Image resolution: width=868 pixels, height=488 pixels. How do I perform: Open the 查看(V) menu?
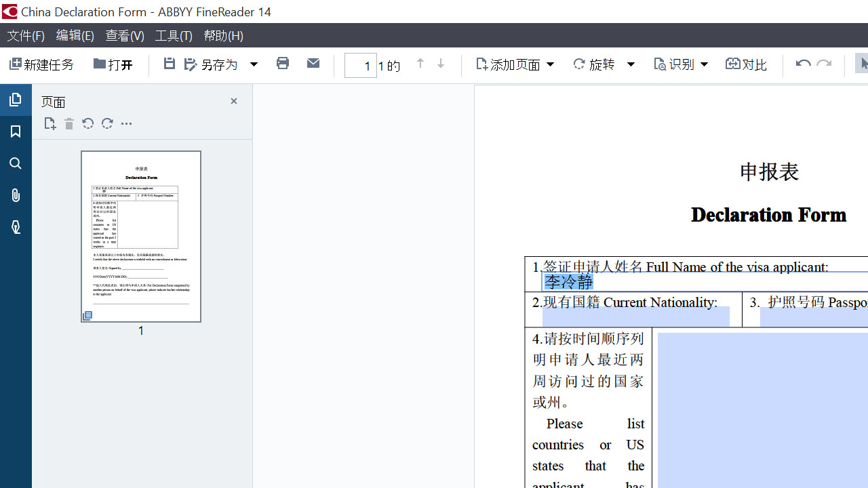coord(124,35)
